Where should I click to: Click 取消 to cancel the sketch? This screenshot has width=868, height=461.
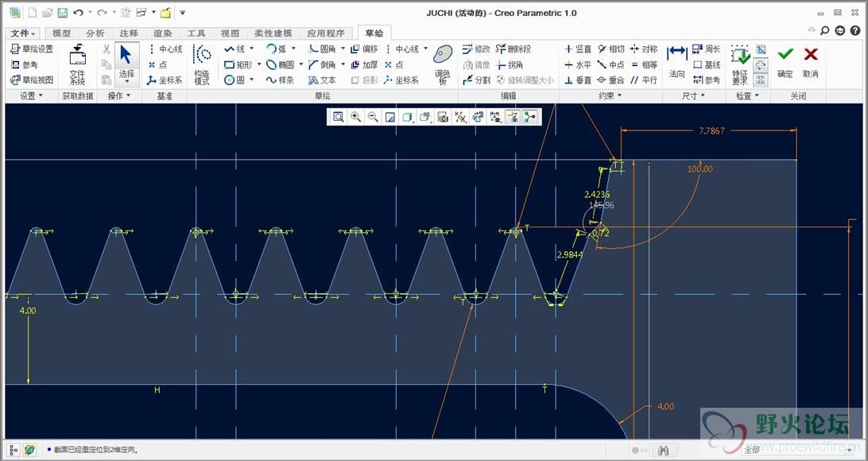[x=811, y=63]
